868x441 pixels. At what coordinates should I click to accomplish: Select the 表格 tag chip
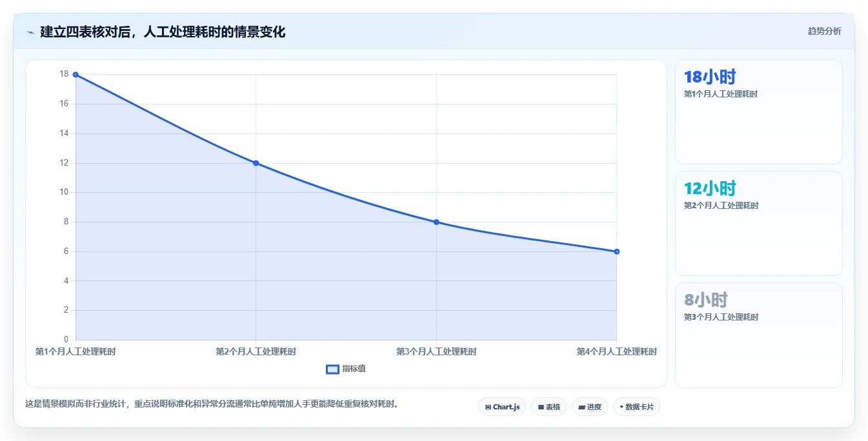coord(549,407)
